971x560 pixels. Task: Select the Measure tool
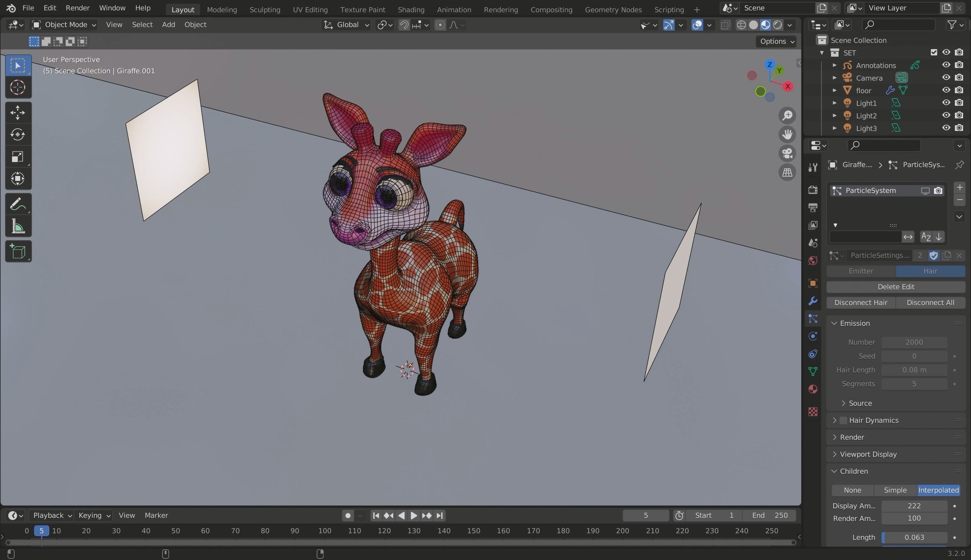point(18,226)
